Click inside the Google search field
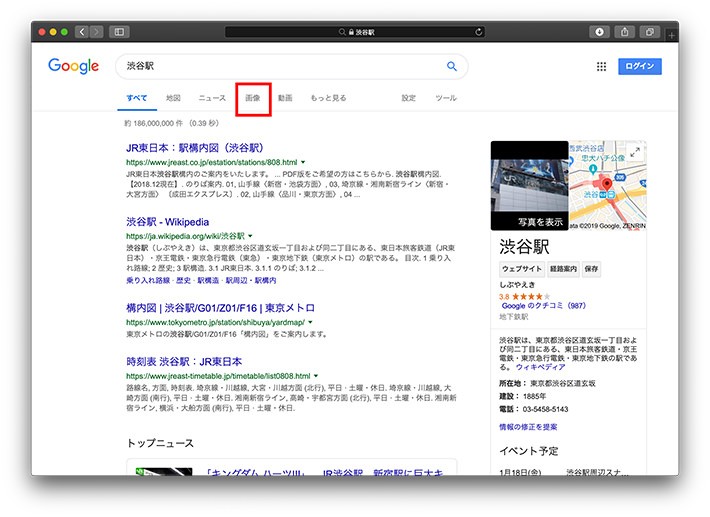Screen dimensions: 710x517 280,67
